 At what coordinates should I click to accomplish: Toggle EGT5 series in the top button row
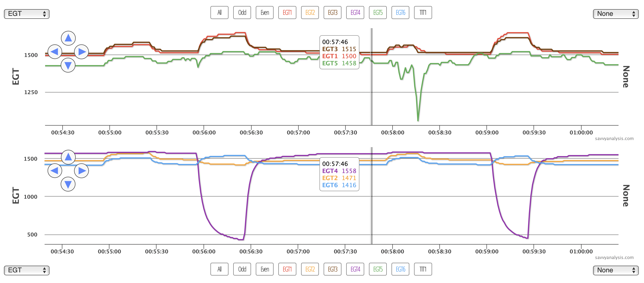tap(378, 13)
